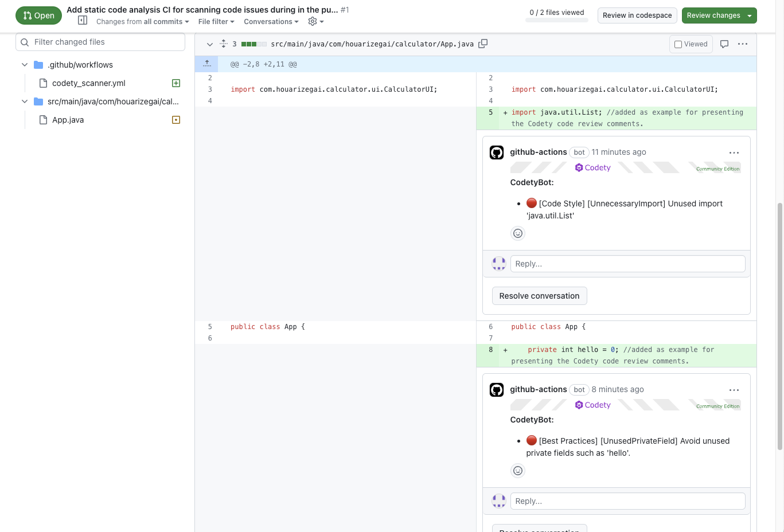Copy App.java file path to clipboard

(483, 44)
